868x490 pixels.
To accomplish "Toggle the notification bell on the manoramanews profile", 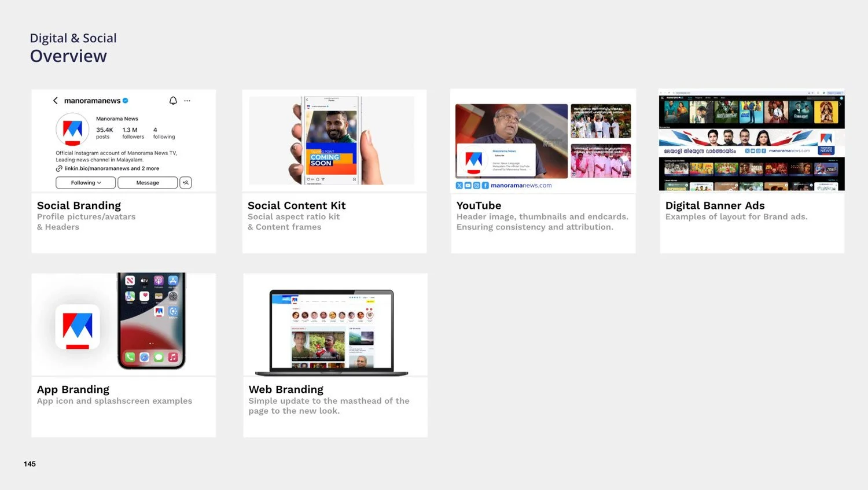I will click(174, 101).
